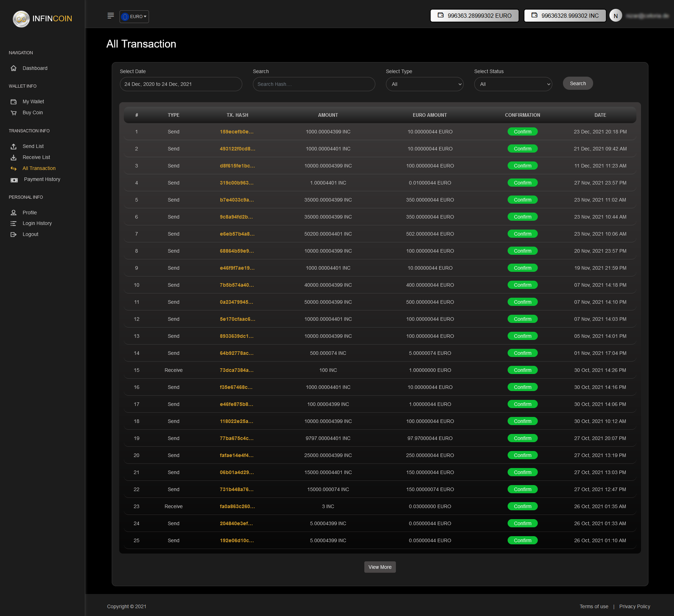Open the EURO currency dropdown

[x=134, y=17]
